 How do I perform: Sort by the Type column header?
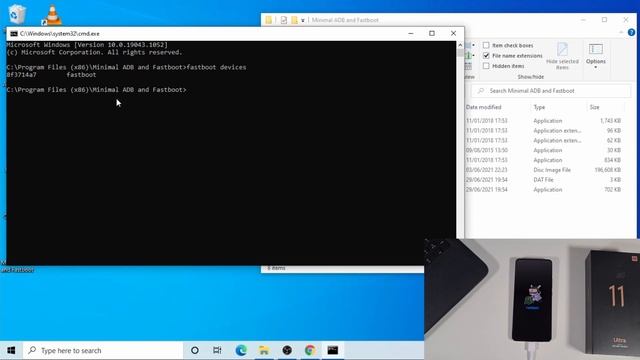pos(539,107)
